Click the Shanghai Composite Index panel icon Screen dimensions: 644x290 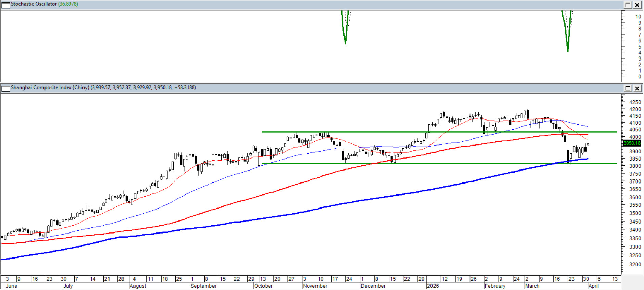[6, 88]
